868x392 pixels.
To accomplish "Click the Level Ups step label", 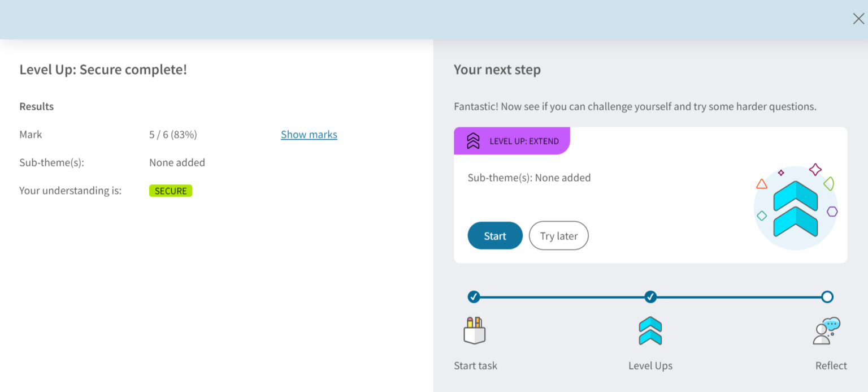I will tap(650, 365).
